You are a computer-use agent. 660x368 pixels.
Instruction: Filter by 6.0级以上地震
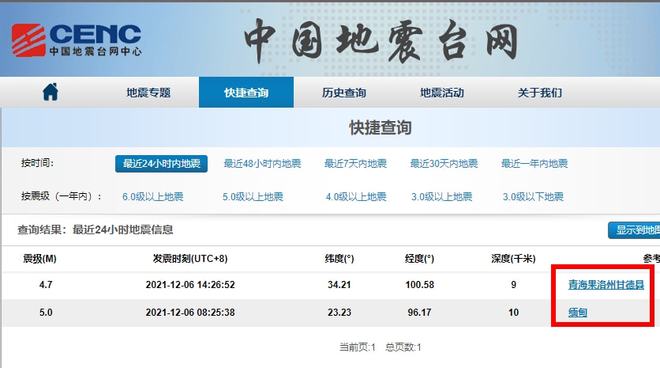tap(152, 197)
